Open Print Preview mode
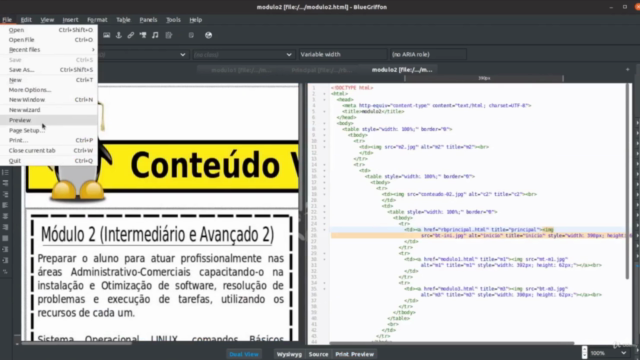 (x=354, y=354)
